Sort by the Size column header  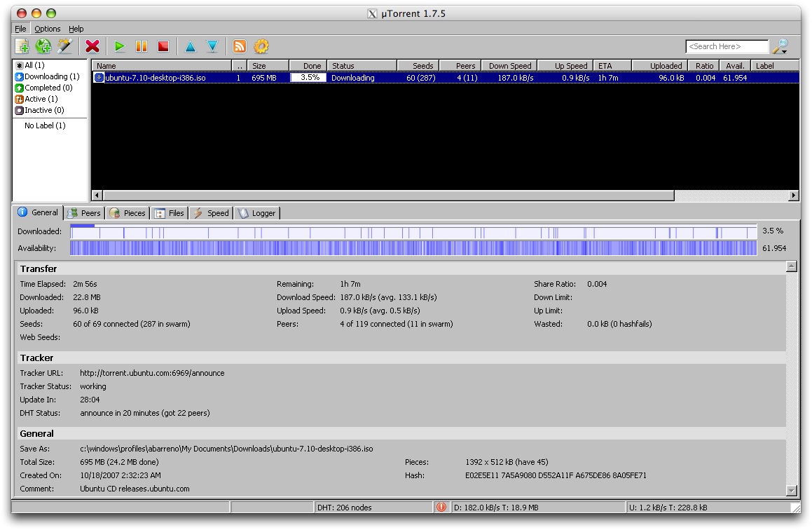point(268,66)
